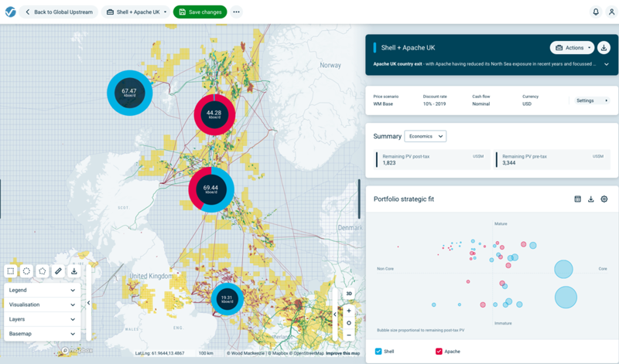Click the map download icon

click(74, 271)
